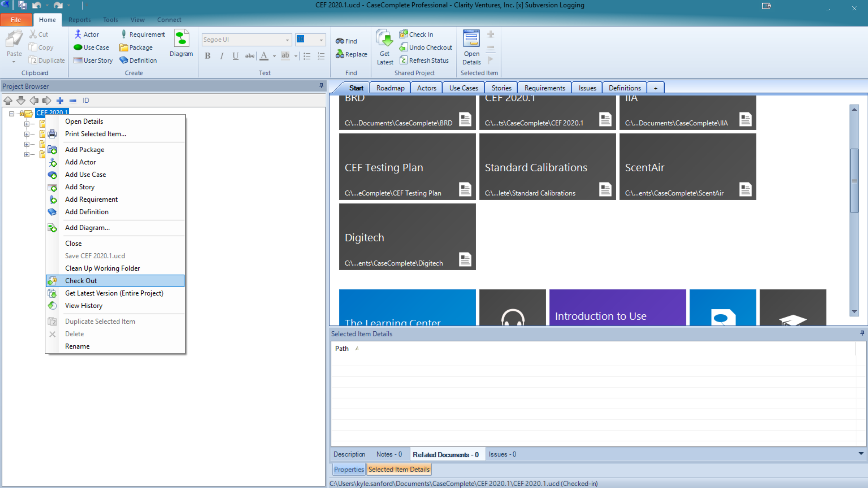Create a new Use Case from ribbon
Image resolution: width=868 pixels, height=488 pixels.
pyautogui.click(x=91, y=47)
